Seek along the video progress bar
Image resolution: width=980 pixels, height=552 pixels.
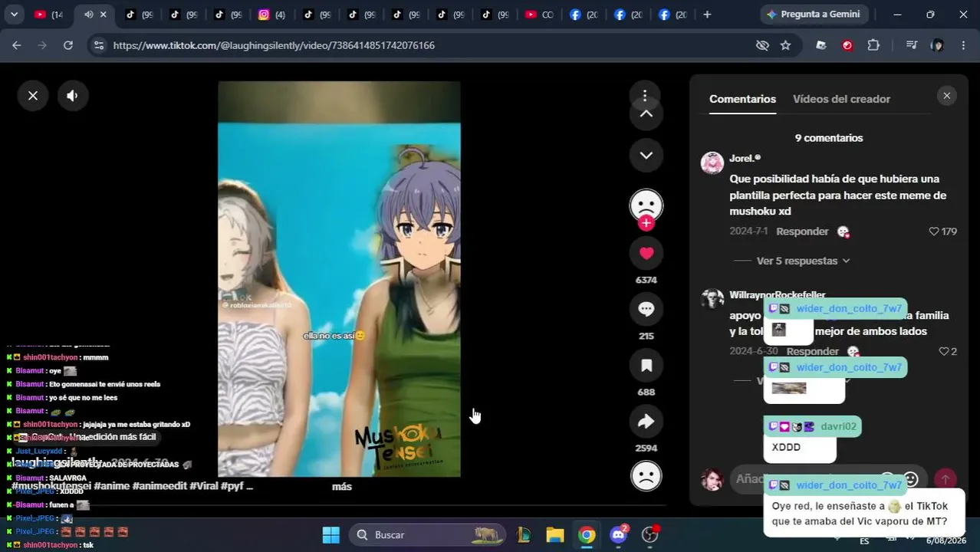(340, 504)
